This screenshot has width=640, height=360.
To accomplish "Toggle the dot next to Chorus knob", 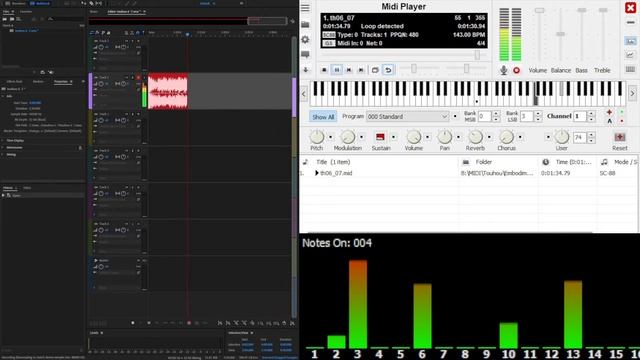I will (x=520, y=137).
